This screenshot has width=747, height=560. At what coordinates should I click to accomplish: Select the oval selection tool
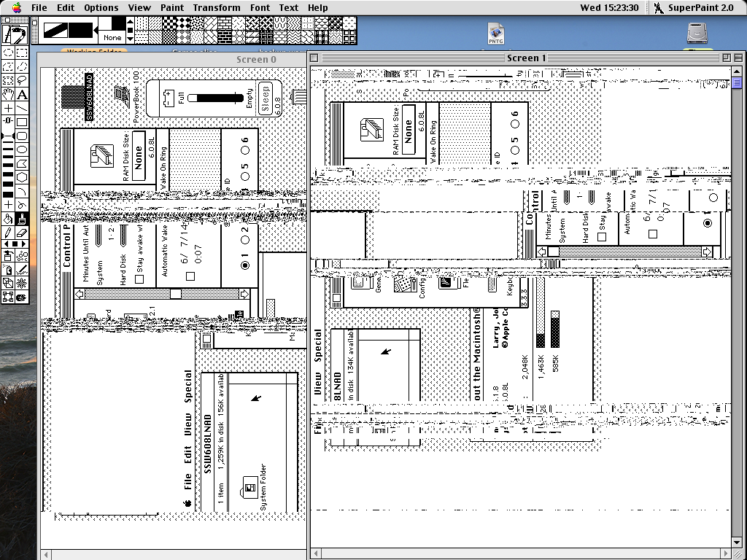pos(8,52)
